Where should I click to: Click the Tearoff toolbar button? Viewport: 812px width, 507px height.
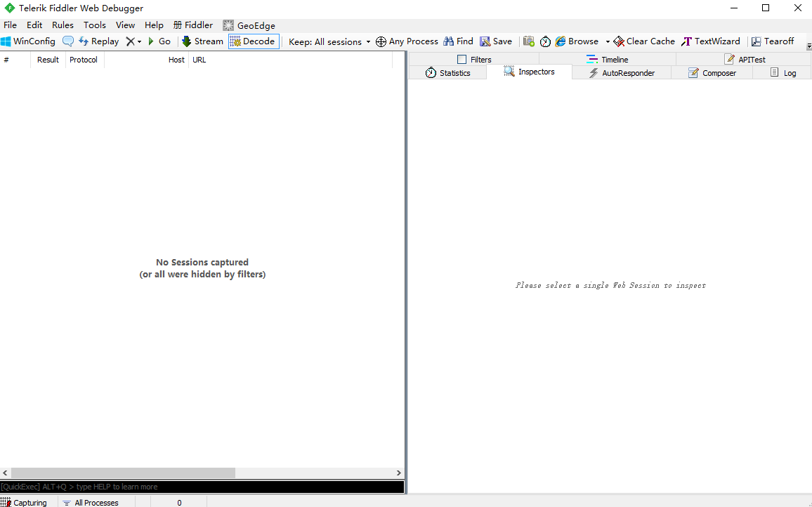[x=773, y=41]
